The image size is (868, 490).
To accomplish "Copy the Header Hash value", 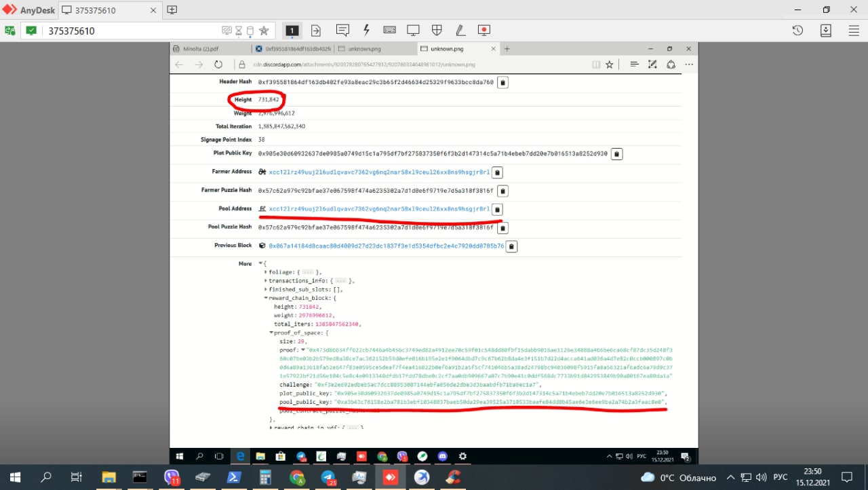I will pyautogui.click(x=503, y=82).
